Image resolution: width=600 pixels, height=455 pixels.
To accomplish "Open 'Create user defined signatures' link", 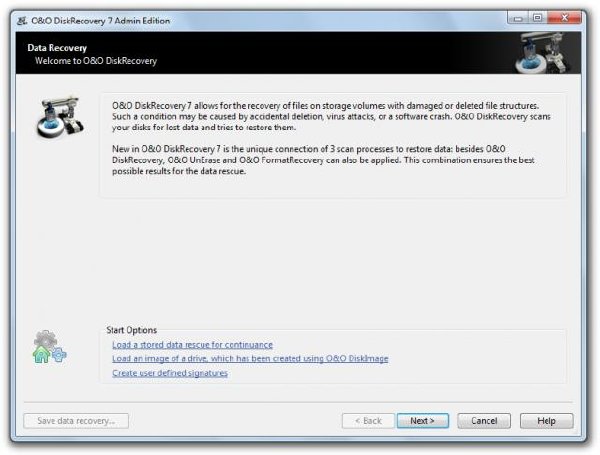I will (x=170, y=373).
